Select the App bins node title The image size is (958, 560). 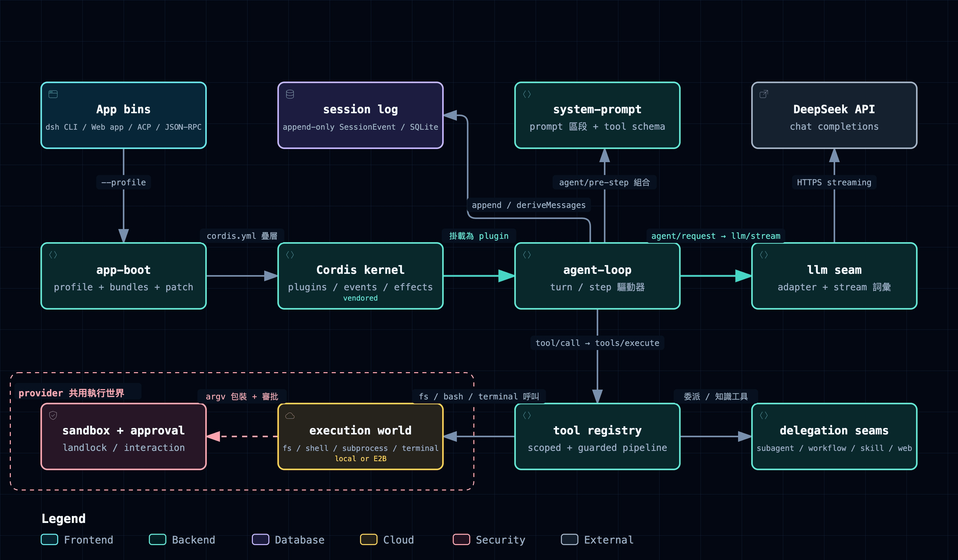pyautogui.click(x=124, y=109)
